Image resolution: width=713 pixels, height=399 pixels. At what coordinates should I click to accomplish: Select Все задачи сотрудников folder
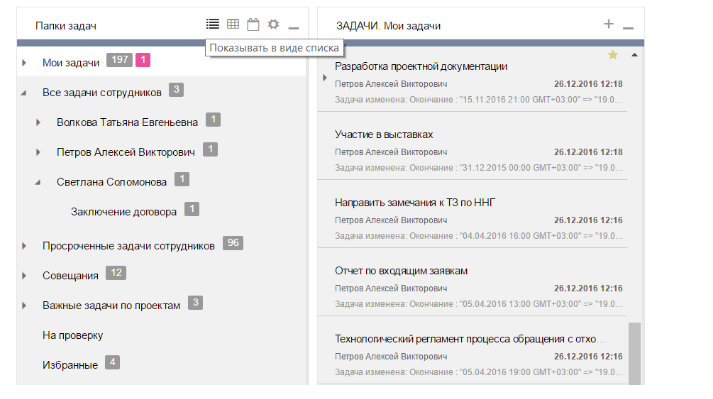pyautogui.click(x=102, y=92)
